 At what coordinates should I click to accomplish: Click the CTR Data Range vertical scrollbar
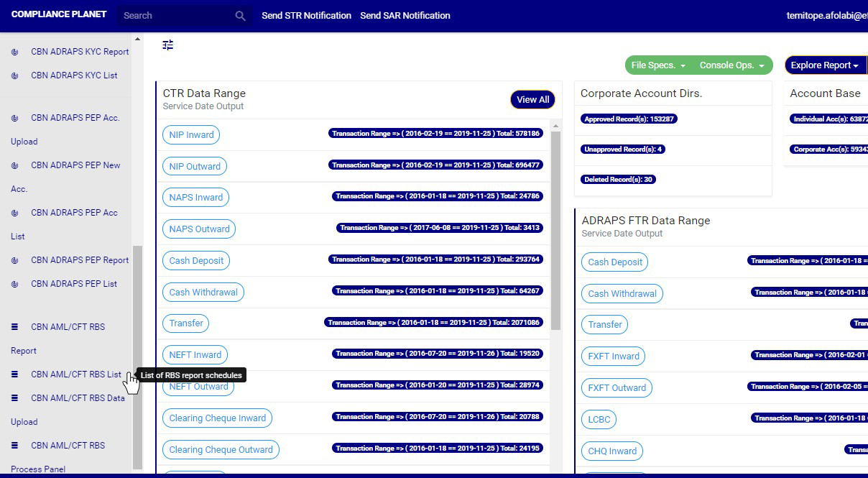(555, 230)
